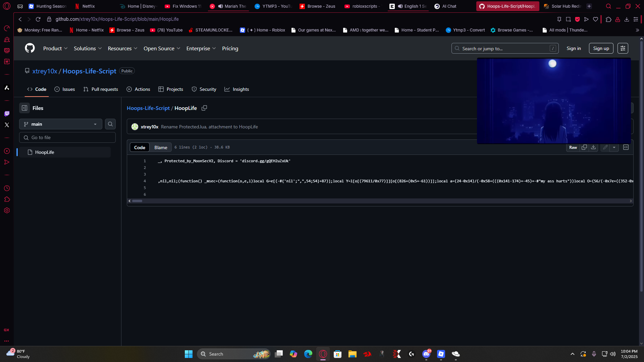Switch file view to Code
Image resolution: width=644 pixels, height=362 pixels.
pos(140,147)
